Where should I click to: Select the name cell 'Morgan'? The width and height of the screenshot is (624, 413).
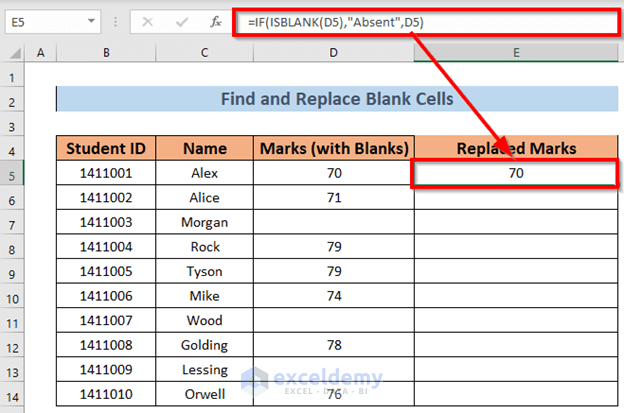205,222
